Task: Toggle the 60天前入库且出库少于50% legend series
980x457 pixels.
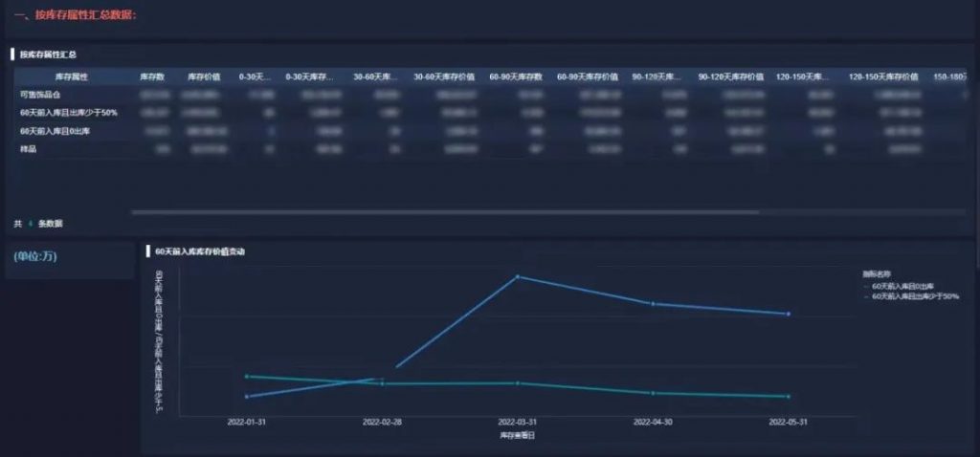Action: tap(915, 296)
